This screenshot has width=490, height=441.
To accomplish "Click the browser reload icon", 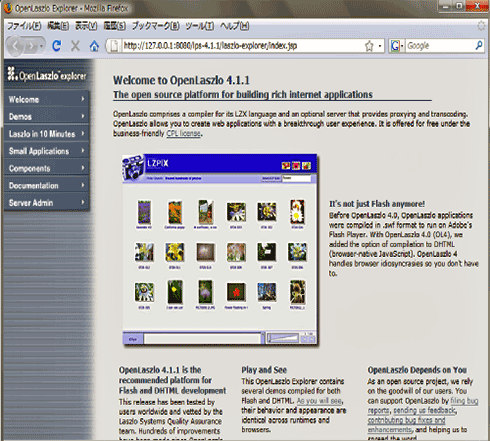I will click(x=57, y=46).
